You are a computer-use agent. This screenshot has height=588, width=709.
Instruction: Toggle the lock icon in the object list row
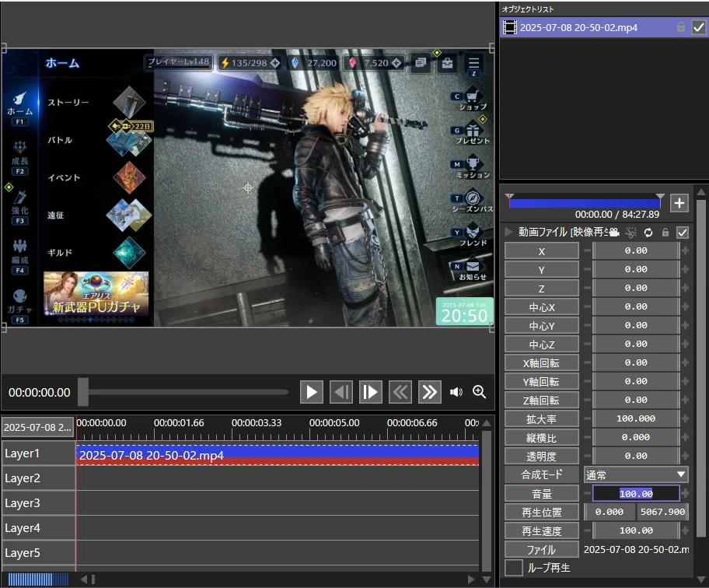coord(680,27)
